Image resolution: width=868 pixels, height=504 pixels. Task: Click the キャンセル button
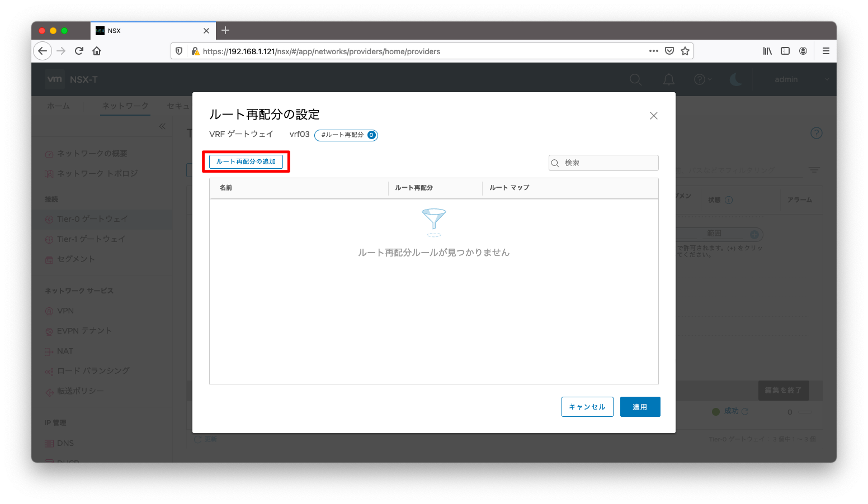pyautogui.click(x=587, y=407)
